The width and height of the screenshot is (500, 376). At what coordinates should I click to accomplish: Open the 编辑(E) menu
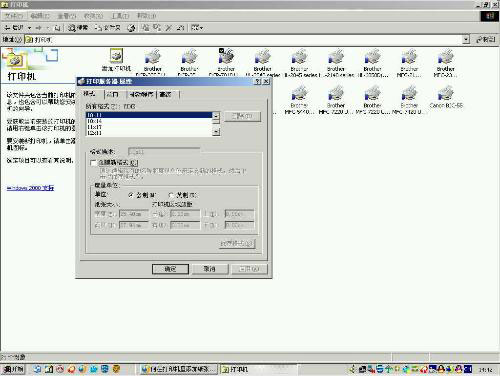coord(40,16)
